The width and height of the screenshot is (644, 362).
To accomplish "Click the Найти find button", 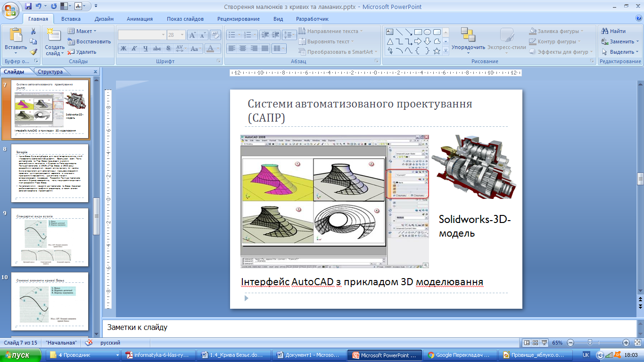I will tap(614, 31).
